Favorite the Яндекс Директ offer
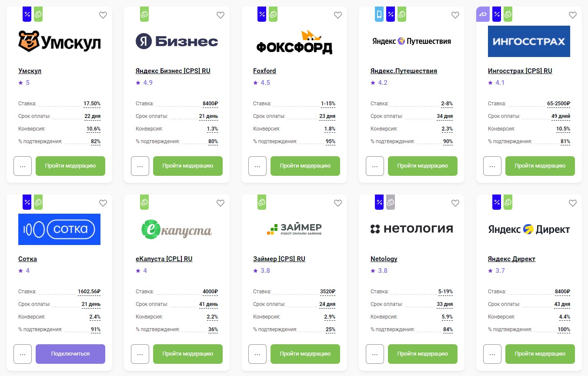 573,203
